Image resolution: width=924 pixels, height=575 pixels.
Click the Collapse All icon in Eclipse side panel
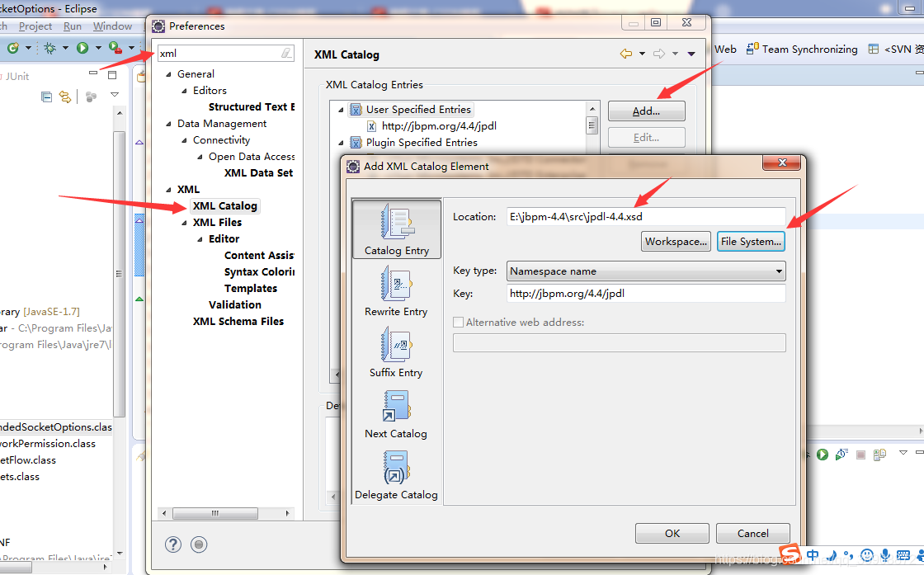pos(46,97)
